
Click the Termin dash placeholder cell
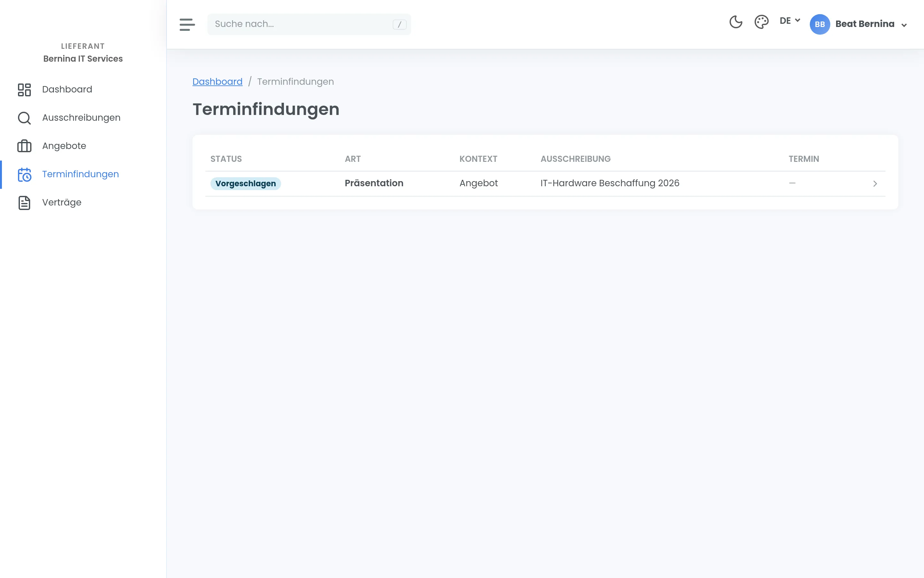[x=792, y=183]
